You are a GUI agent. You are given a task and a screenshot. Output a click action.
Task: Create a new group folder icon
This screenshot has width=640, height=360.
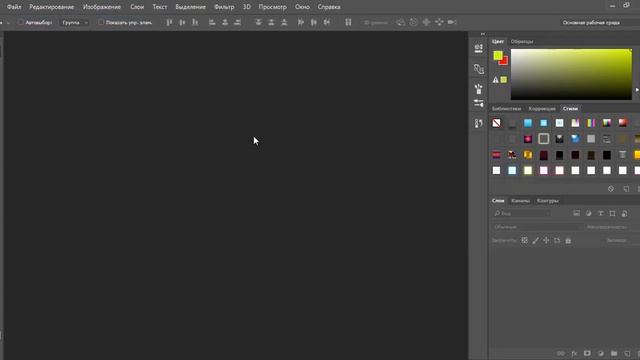[614, 353]
